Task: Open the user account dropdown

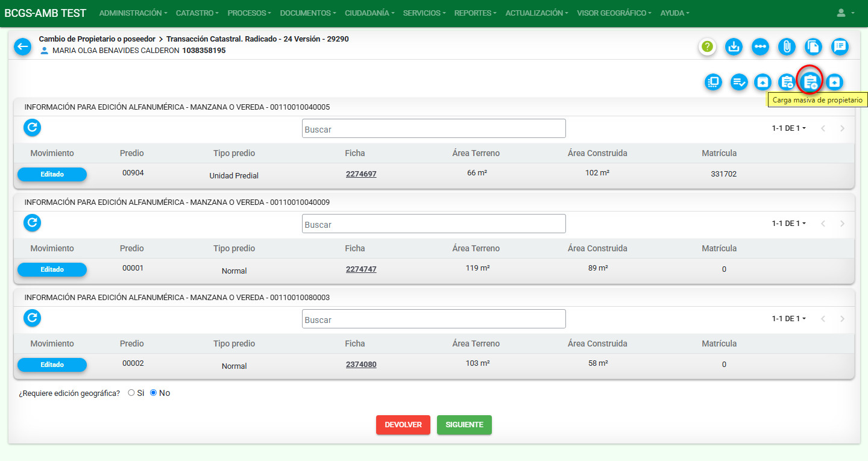Action: [846, 13]
